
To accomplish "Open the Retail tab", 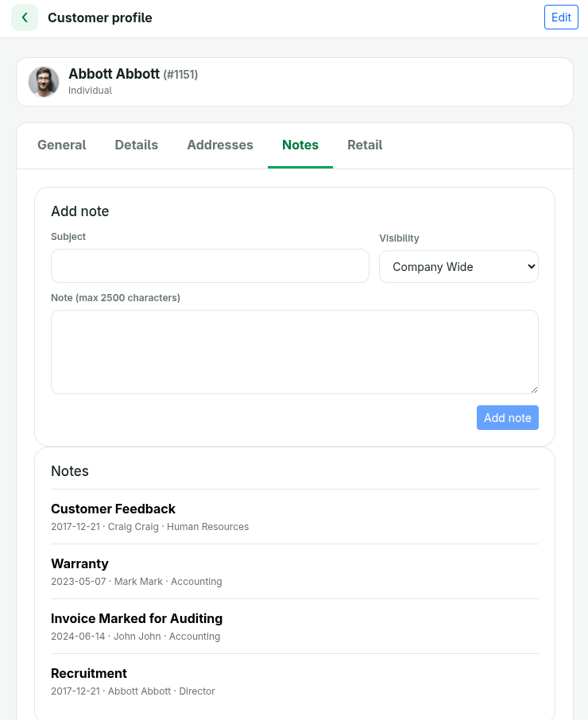I will click(365, 145).
